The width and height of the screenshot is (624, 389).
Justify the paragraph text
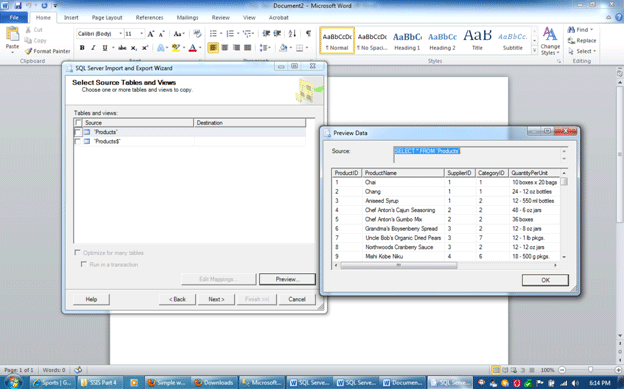(248, 48)
